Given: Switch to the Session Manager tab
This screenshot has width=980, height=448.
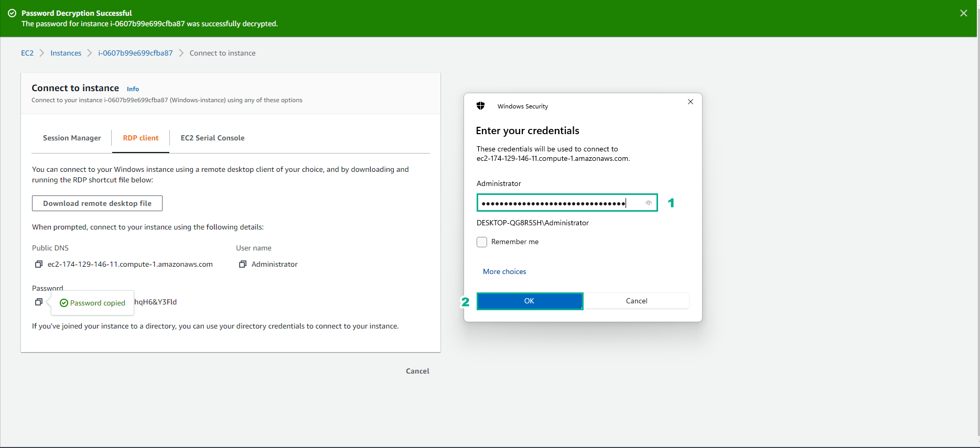Looking at the screenshot, I should 72,138.
